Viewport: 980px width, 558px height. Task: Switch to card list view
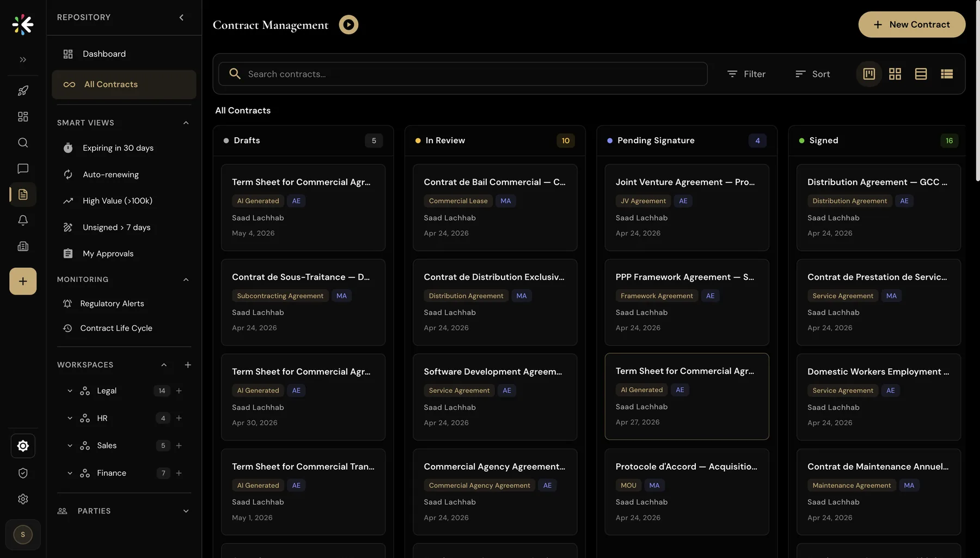(921, 74)
